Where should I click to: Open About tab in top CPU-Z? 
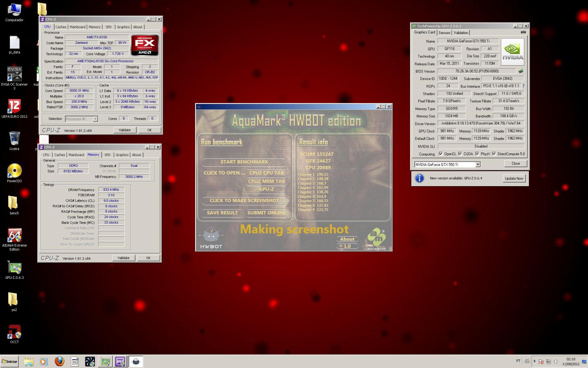[138, 27]
